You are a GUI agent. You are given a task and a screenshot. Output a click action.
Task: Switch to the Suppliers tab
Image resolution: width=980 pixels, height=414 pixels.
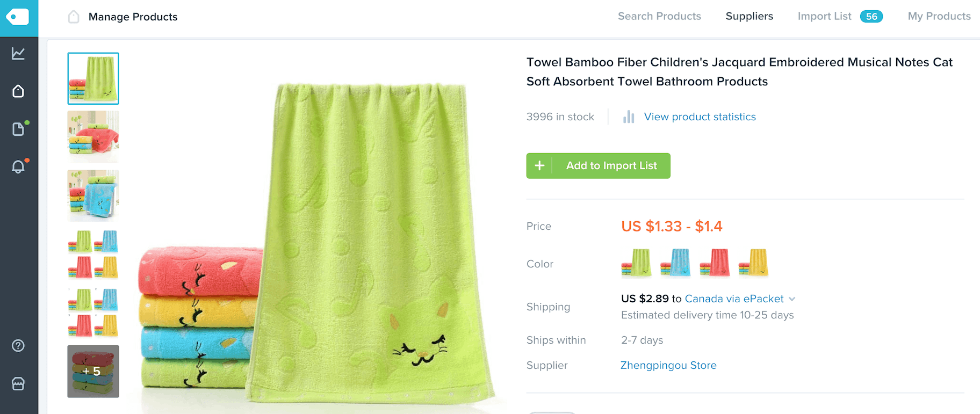point(749,17)
